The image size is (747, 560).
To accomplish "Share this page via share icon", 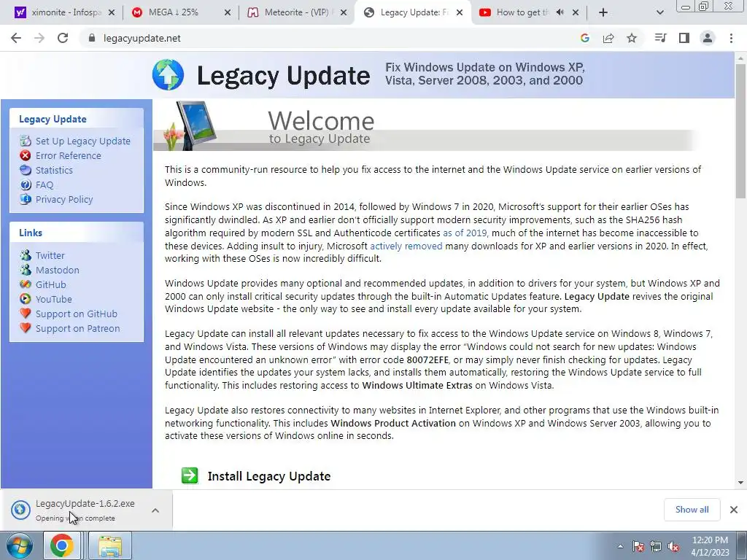I will pos(608,38).
